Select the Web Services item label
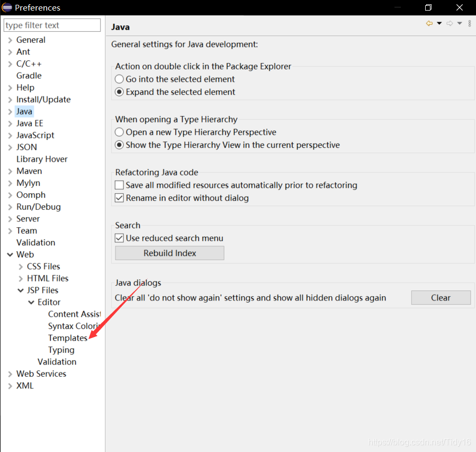This screenshot has width=476, height=452. [x=41, y=374]
